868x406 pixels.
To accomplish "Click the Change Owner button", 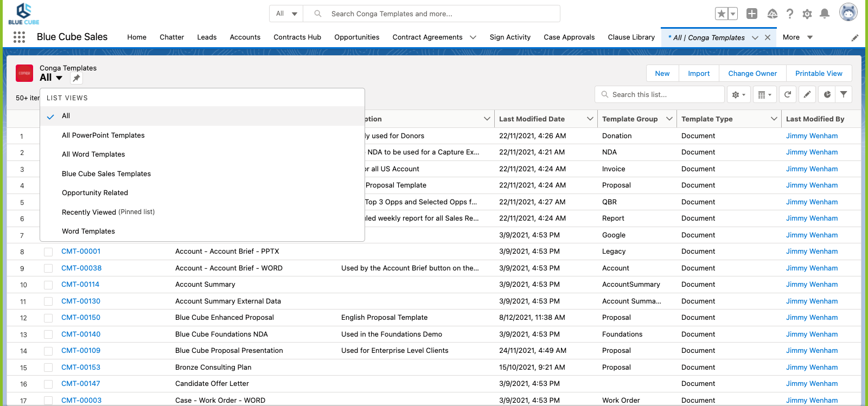I will [x=752, y=73].
